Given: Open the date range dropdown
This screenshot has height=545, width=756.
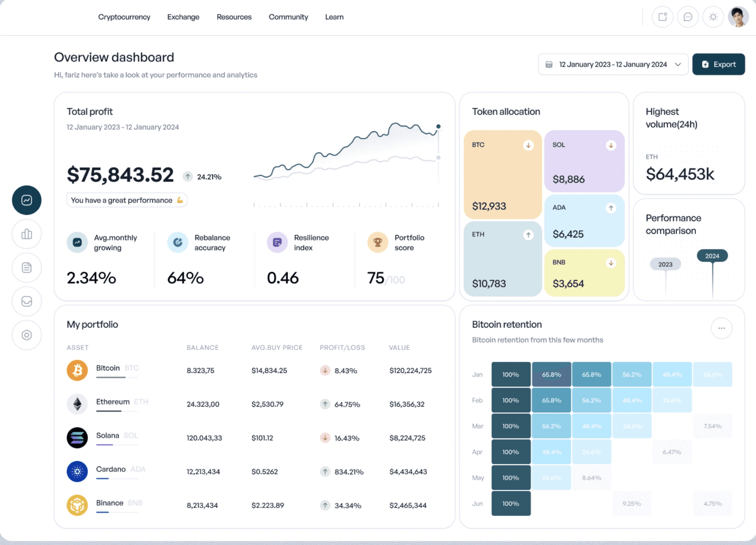Looking at the screenshot, I should 613,64.
